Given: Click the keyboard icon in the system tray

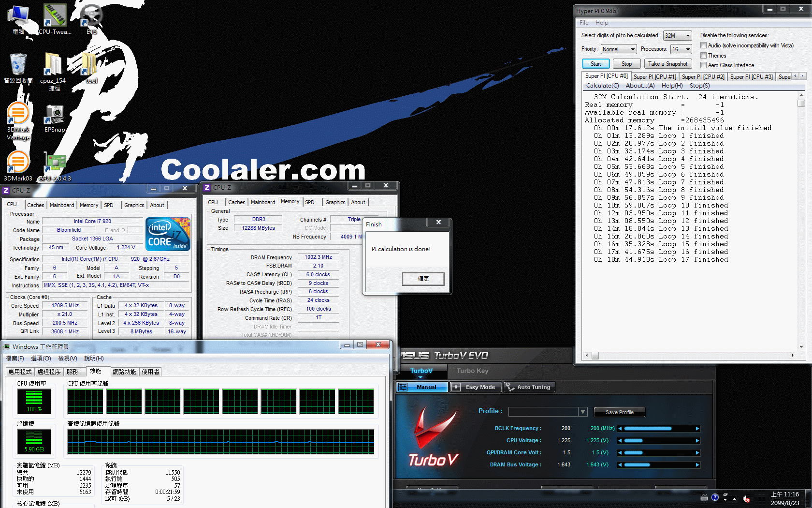Looking at the screenshot, I should coord(704,497).
